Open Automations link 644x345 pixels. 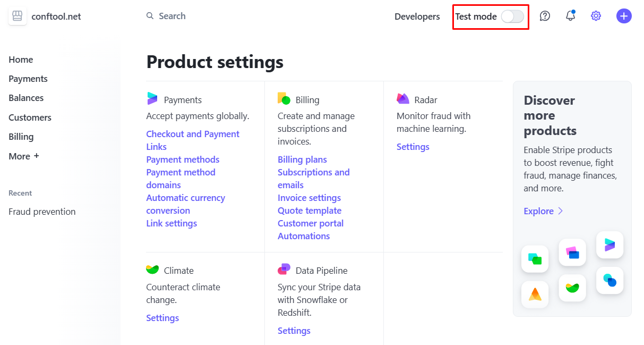tap(304, 236)
